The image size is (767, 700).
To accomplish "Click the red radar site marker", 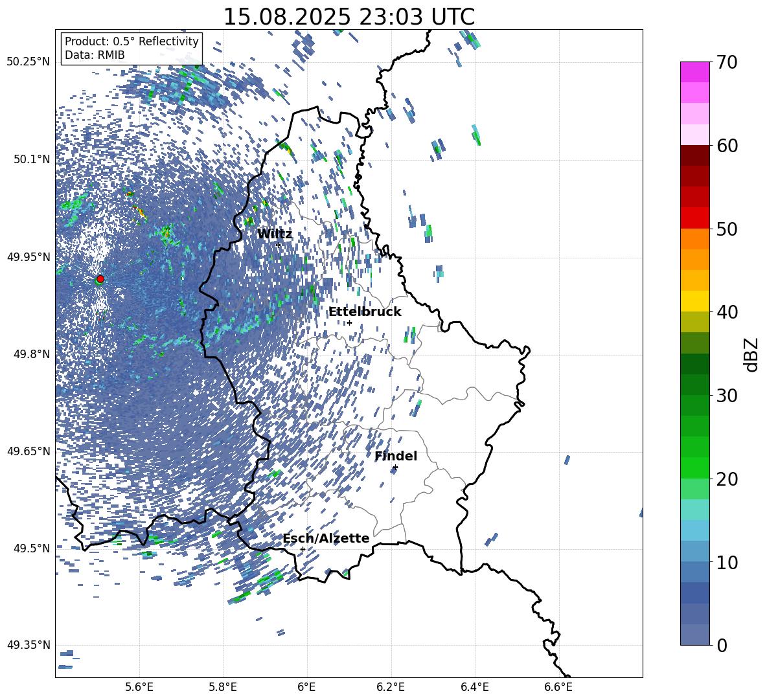I will point(100,278).
